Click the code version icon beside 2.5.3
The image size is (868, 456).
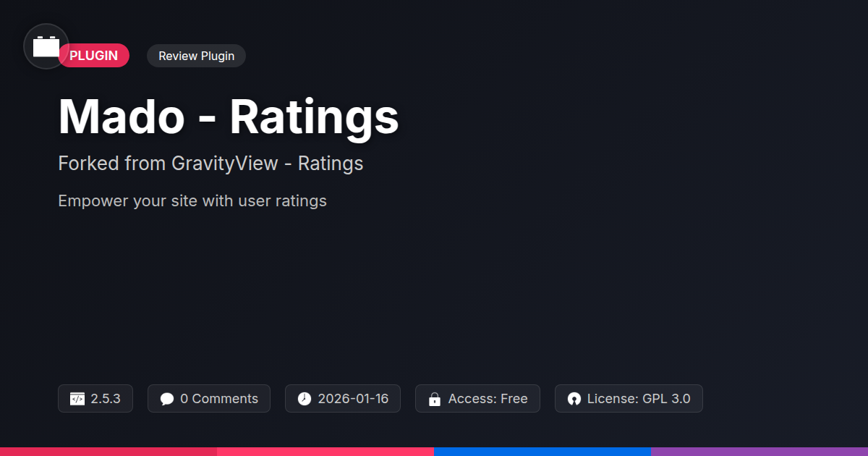77,399
